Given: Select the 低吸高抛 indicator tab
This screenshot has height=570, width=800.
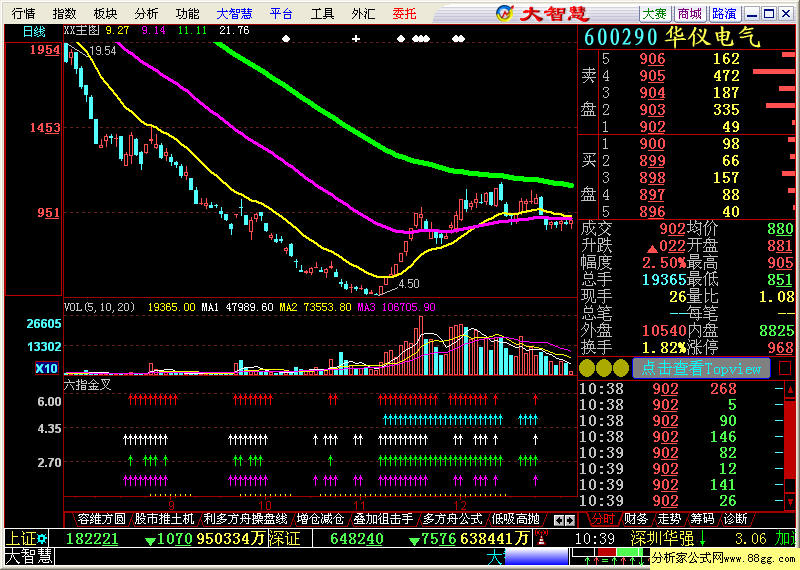Looking at the screenshot, I should pos(515,519).
